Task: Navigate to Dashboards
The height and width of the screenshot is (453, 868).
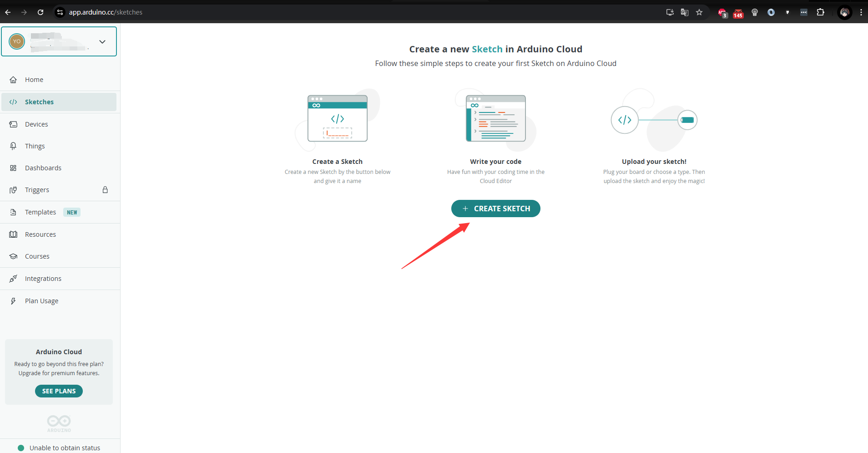Action: [59, 168]
